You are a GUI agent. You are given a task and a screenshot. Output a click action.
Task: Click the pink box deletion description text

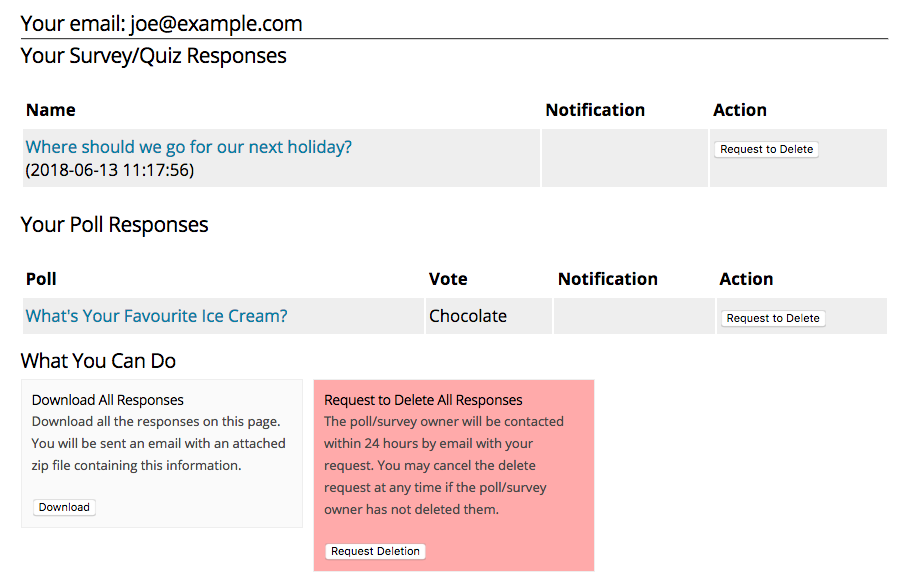[x=444, y=466]
